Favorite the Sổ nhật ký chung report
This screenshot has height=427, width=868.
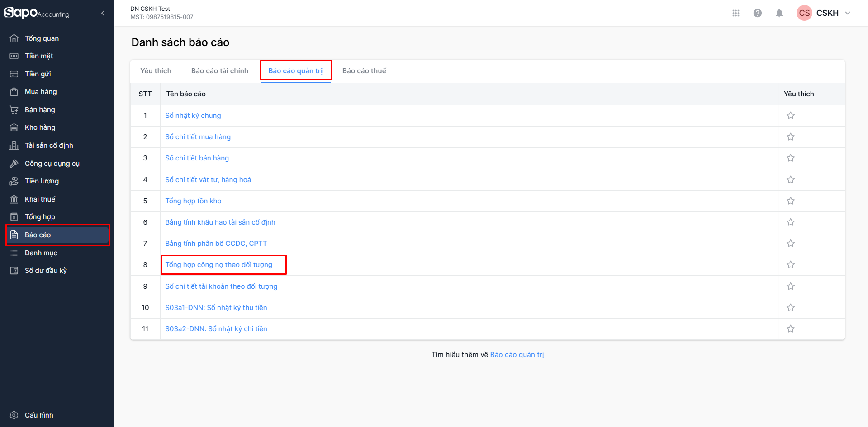791,116
